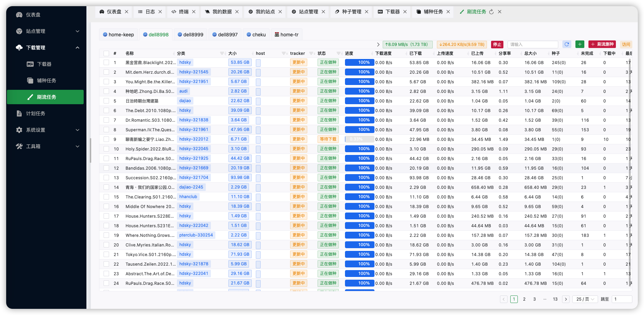Close the 终端 tab
Viewport: 644px width, 315px height.
pos(194,12)
